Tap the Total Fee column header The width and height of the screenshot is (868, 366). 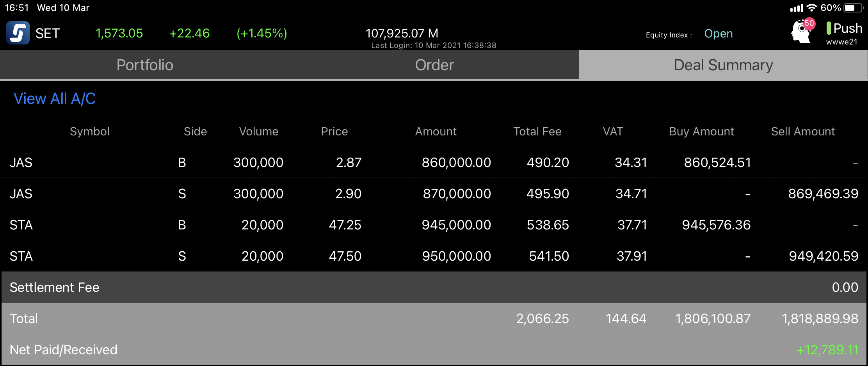pos(537,131)
